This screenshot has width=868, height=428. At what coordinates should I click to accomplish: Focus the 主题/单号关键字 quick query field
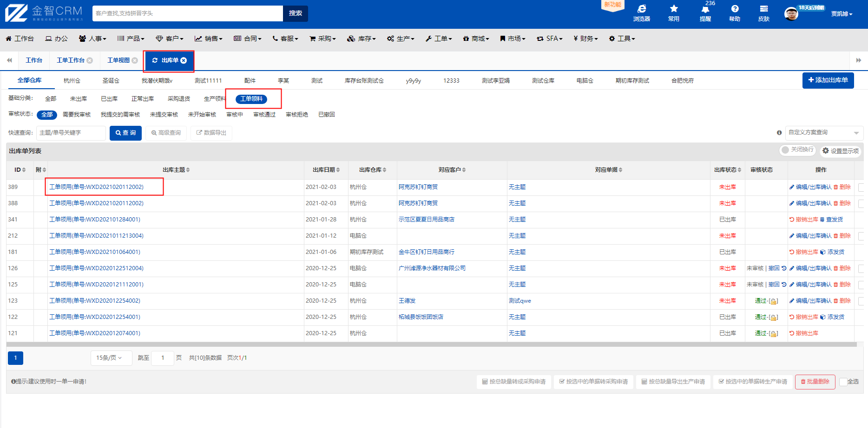[x=71, y=133]
